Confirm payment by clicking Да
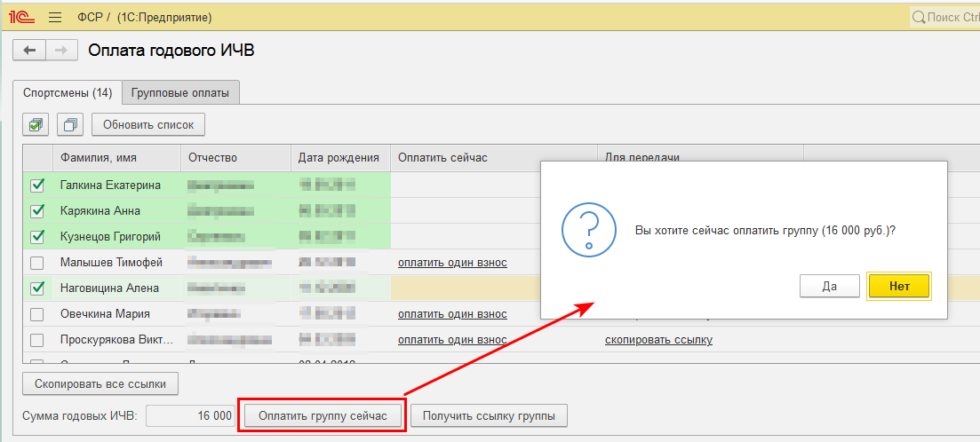This screenshot has height=442, width=980. pos(829,286)
